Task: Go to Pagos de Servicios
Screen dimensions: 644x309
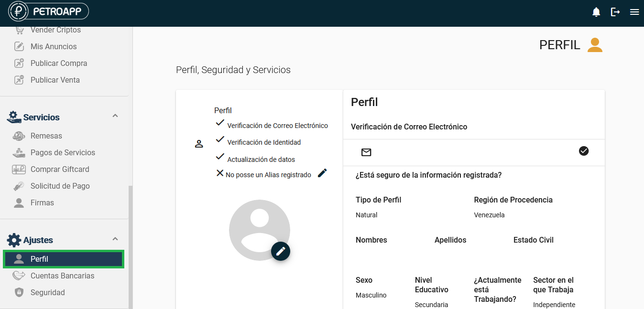Action: click(x=63, y=153)
